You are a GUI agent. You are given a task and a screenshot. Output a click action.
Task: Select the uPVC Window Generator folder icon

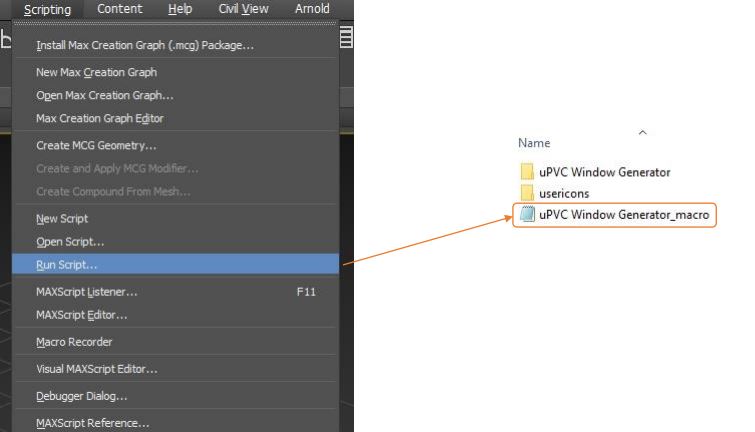[x=527, y=171]
